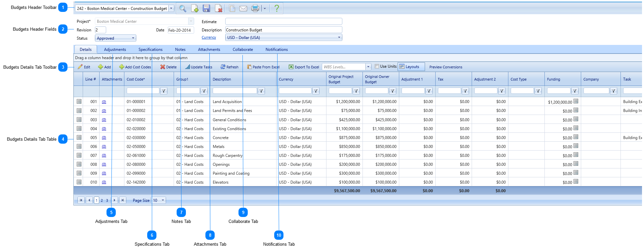Image resolution: width=644 pixels, height=250 pixels.
Task: Click the Description field with Construction Budget
Action: (283, 30)
